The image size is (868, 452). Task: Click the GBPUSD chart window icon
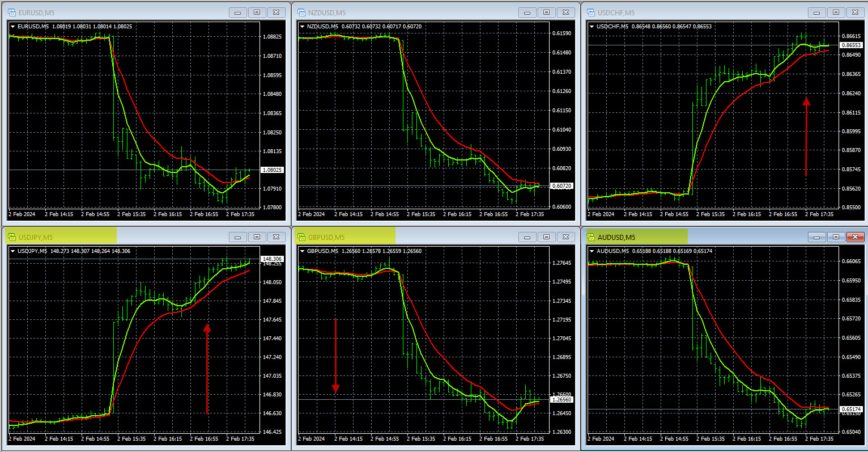[301, 237]
